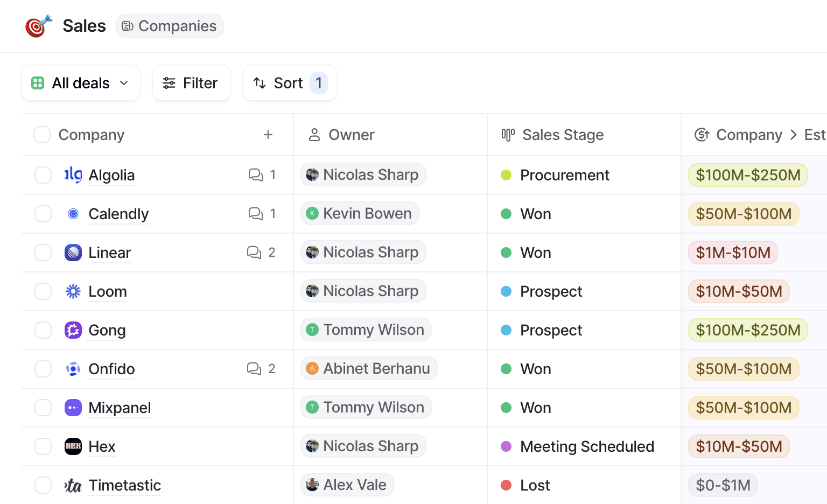Toggle the select-all checkbox in Company header

pos(42,135)
